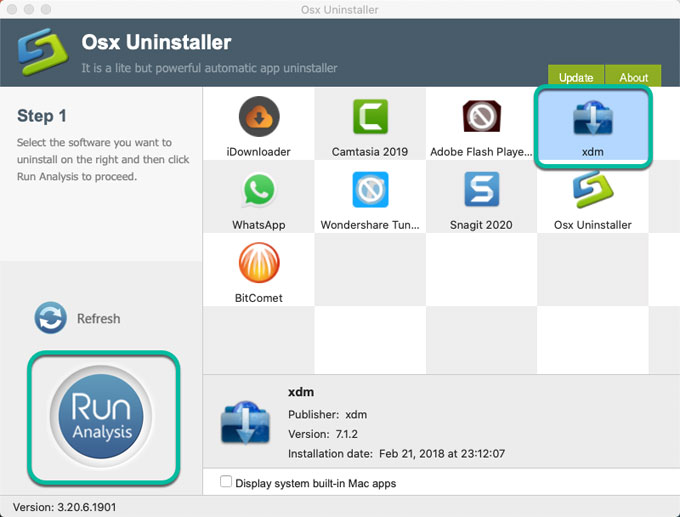Select the xdm app in grid
This screenshot has width=680, height=517.
(x=593, y=126)
